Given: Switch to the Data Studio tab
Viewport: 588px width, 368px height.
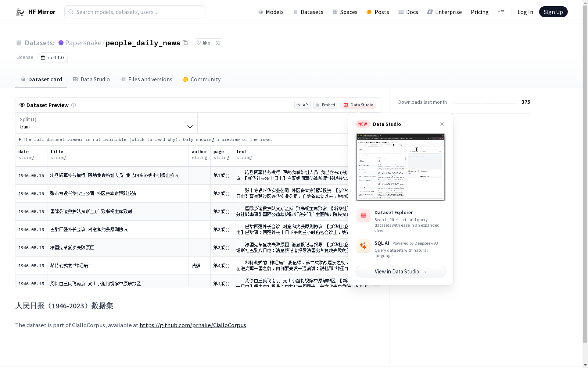Looking at the screenshot, I should coord(91,79).
